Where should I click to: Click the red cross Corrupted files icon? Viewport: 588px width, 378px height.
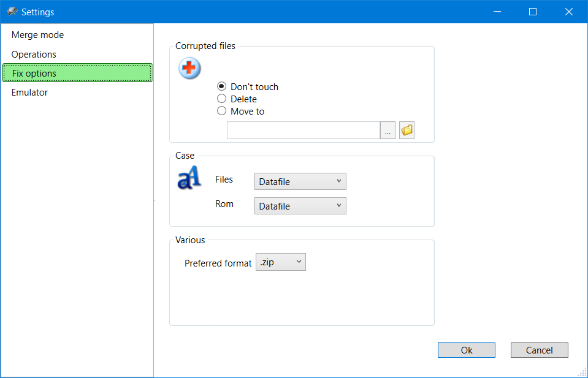[189, 69]
